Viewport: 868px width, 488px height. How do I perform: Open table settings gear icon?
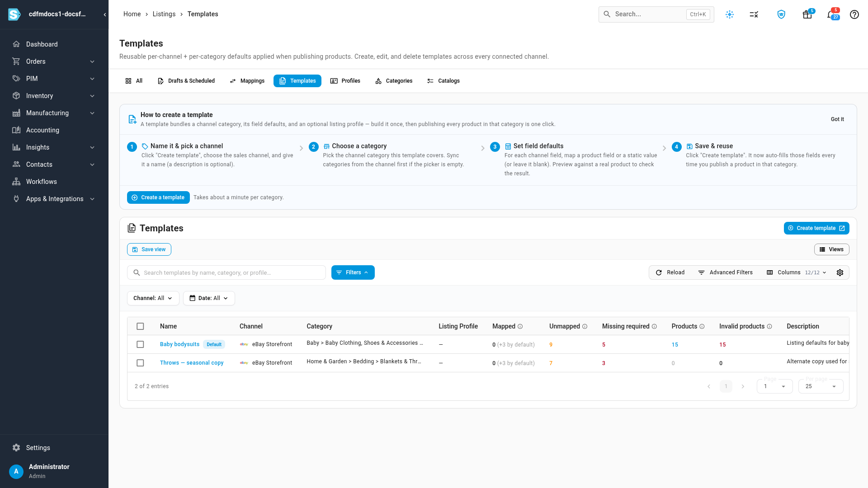click(x=840, y=272)
